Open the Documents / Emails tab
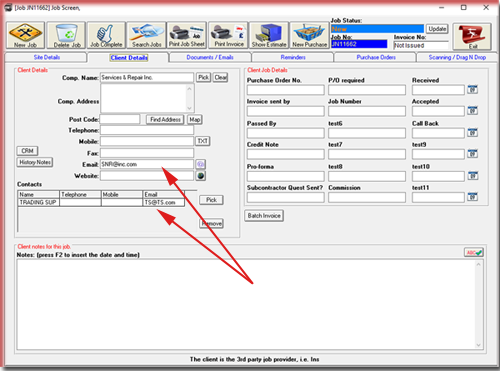Image resolution: width=500 pixels, height=371 pixels. (x=210, y=57)
